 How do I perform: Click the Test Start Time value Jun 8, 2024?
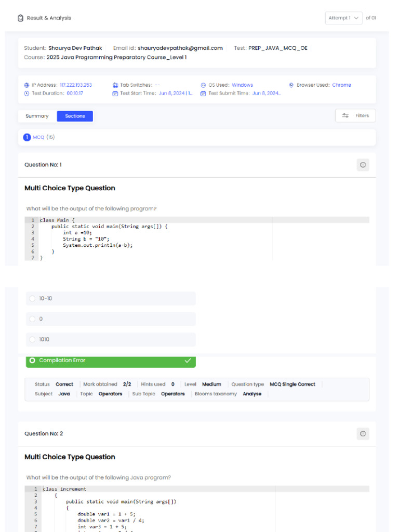click(x=176, y=94)
